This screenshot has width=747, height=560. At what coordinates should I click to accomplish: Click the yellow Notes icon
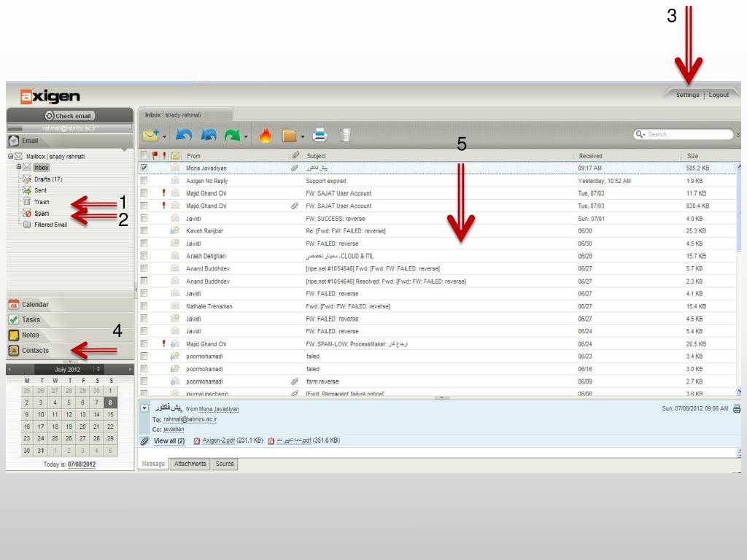[14, 335]
